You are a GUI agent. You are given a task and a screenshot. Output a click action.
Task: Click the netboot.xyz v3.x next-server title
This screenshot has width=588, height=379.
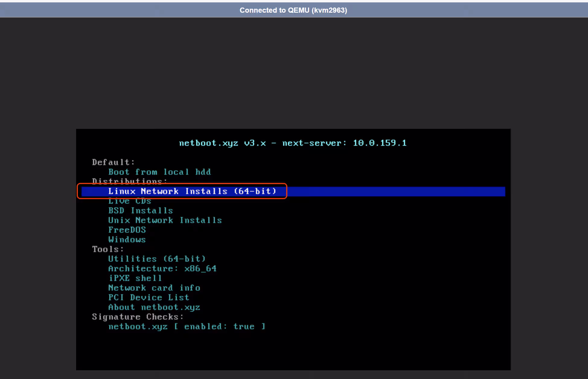293,143
